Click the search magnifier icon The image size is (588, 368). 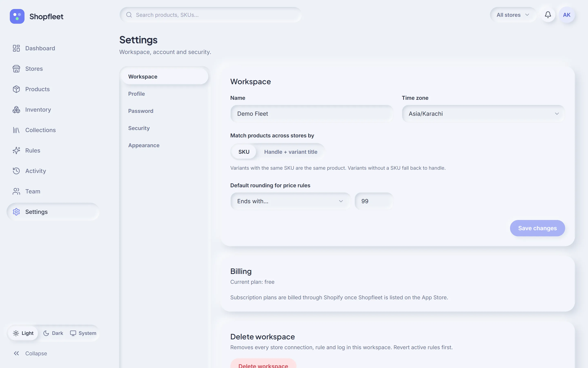[x=129, y=15]
